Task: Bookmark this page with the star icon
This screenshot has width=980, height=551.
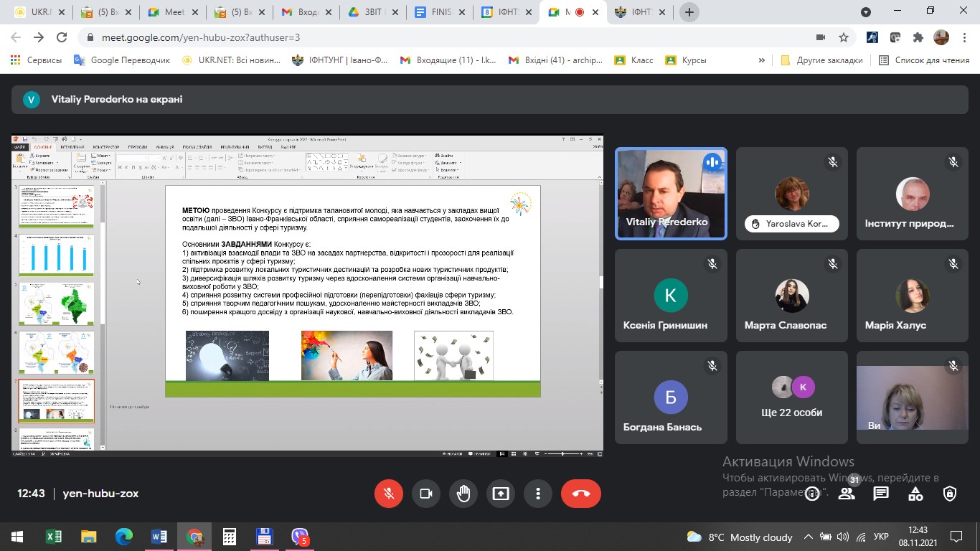Action: [844, 37]
